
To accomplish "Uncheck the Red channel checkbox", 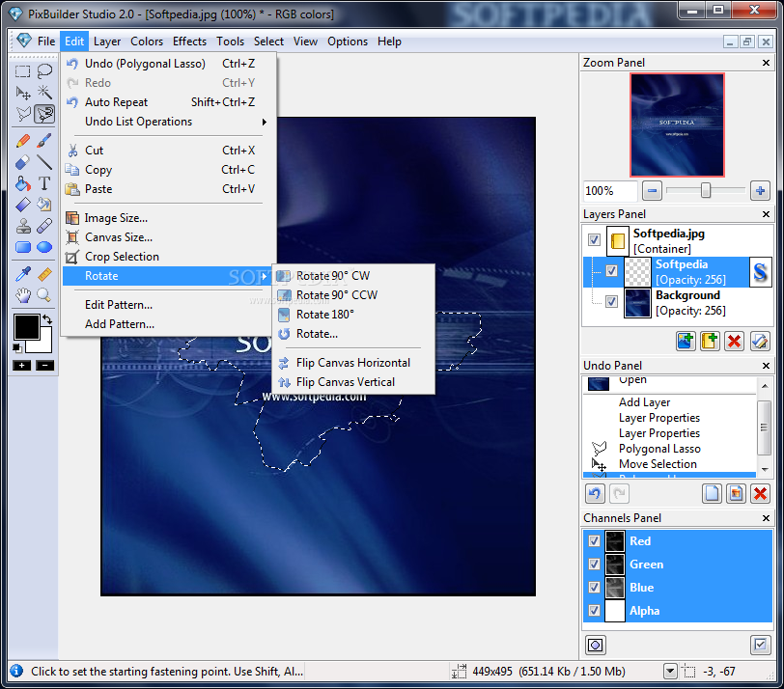I will click(594, 541).
